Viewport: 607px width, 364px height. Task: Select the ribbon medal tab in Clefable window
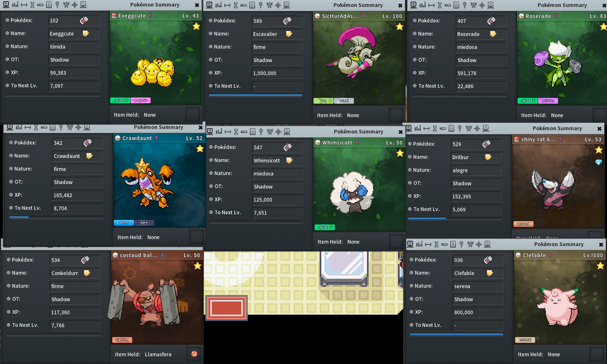(x=470, y=244)
